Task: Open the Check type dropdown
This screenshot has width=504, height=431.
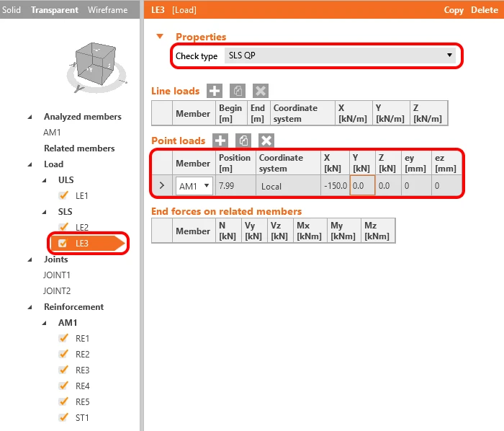Action: click(x=341, y=55)
